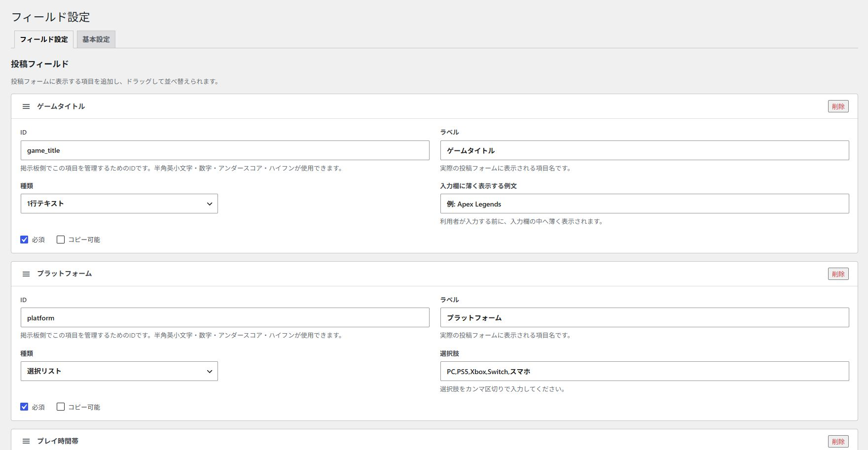This screenshot has height=450, width=868.
Task: Grab the プラットフォーム drag handle icon
Action: click(x=26, y=274)
